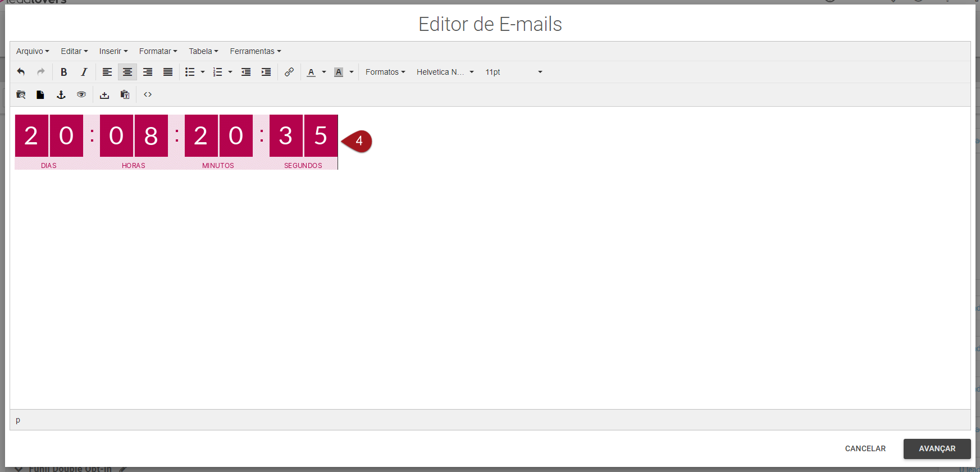Open the source code view icon
The image size is (980, 472).
tap(148, 95)
